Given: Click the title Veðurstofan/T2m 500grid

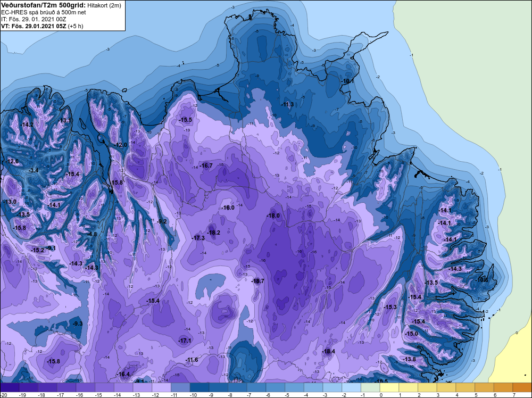Looking at the screenshot, I should [43, 5].
